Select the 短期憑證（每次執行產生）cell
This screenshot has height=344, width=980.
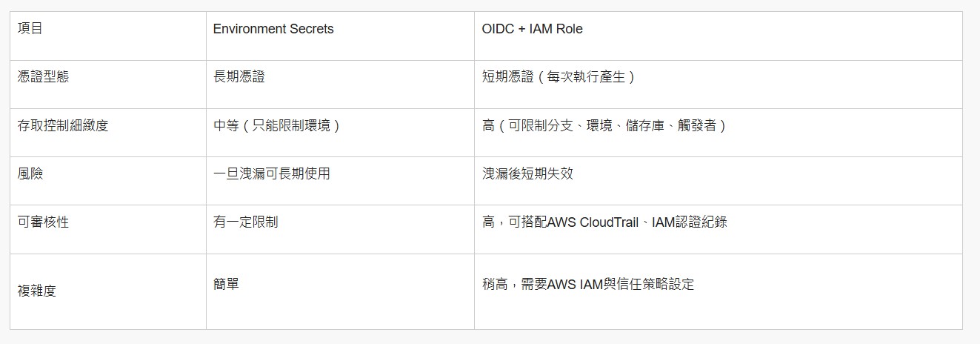pyautogui.click(x=718, y=84)
